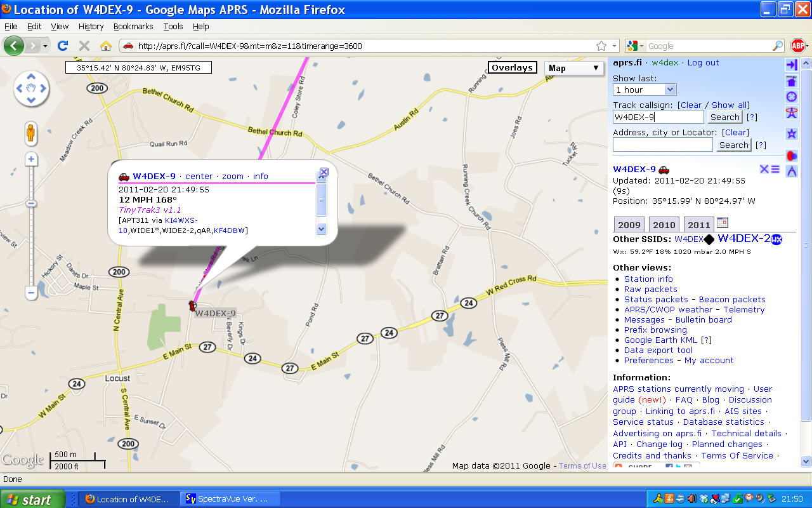Open the Firefox home page icon

tap(106, 46)
